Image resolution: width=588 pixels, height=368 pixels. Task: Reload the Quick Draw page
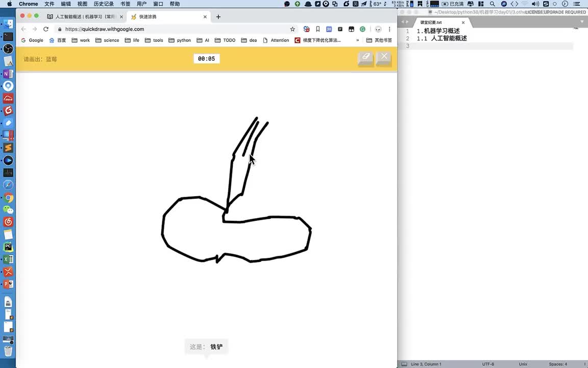pos(46,29)
